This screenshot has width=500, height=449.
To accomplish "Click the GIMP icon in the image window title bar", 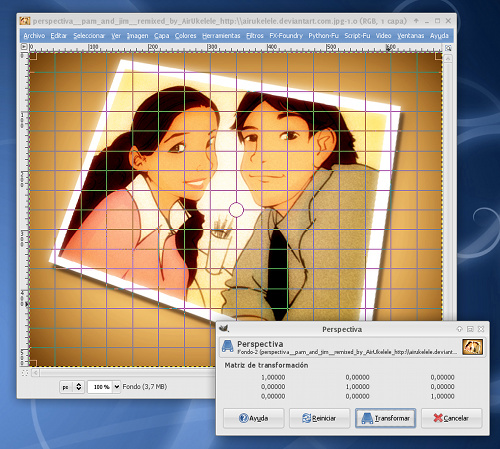I will coord(25,21).
